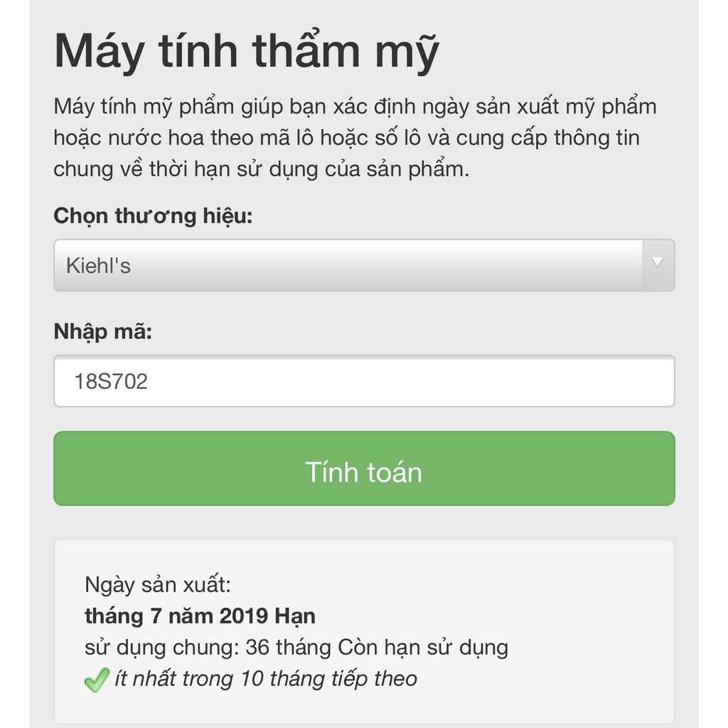Viewport: 728px width, 728px height.
Task: Click the description line ending in sản phẩm
Action: (x=262, y=169)
